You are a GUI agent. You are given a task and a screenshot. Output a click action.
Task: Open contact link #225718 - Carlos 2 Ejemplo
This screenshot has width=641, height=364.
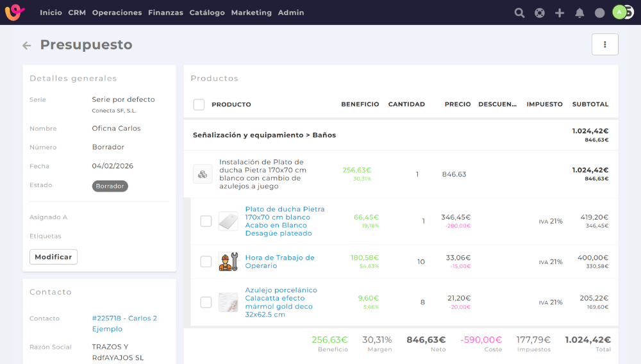click(124, 324)
